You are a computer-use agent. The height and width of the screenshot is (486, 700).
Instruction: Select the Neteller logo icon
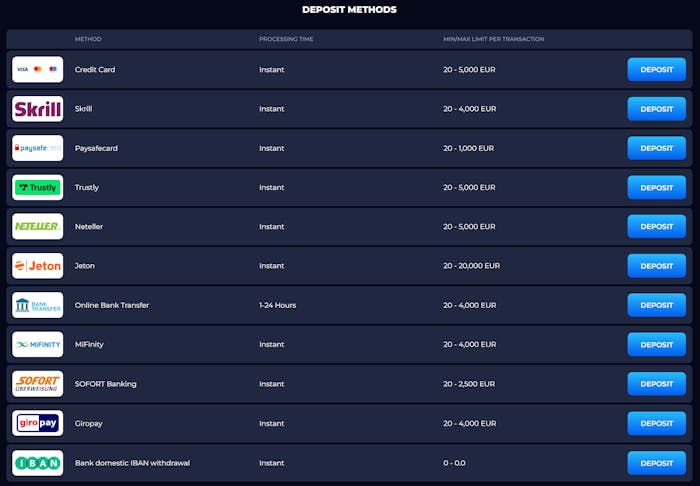tap(38, 227)
